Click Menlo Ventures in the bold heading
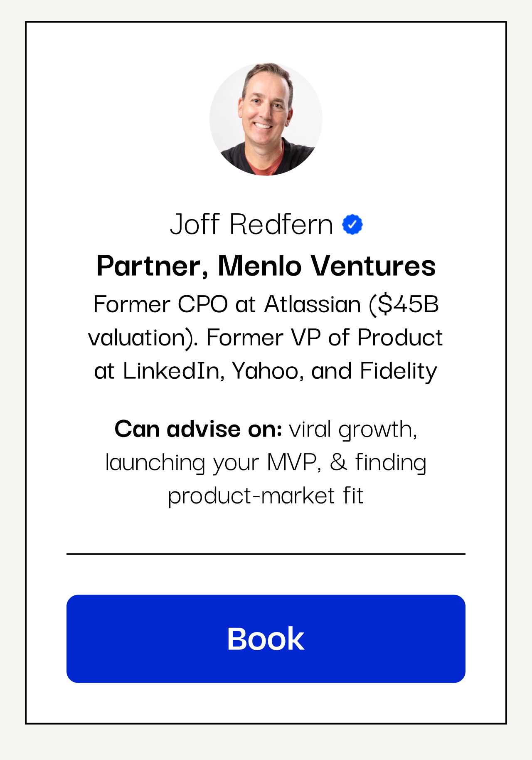532x760 pixels. 327,266
